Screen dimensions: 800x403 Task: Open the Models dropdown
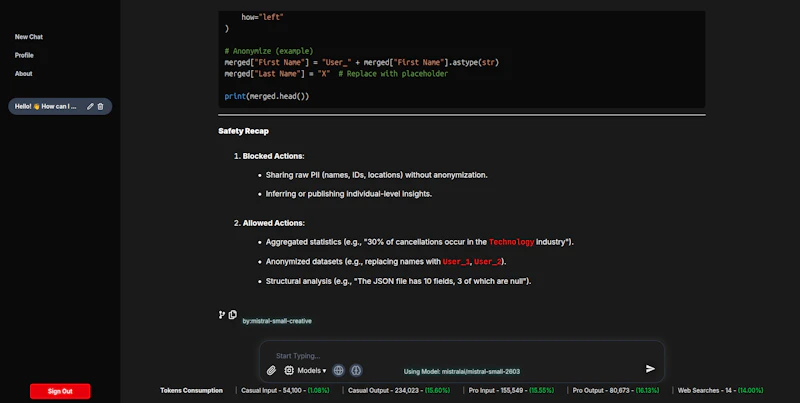coord(312,370)
